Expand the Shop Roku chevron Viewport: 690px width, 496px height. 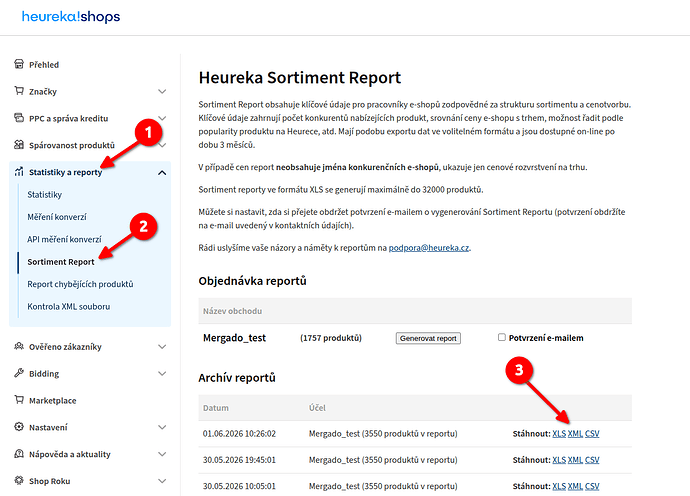pos(162,481)
